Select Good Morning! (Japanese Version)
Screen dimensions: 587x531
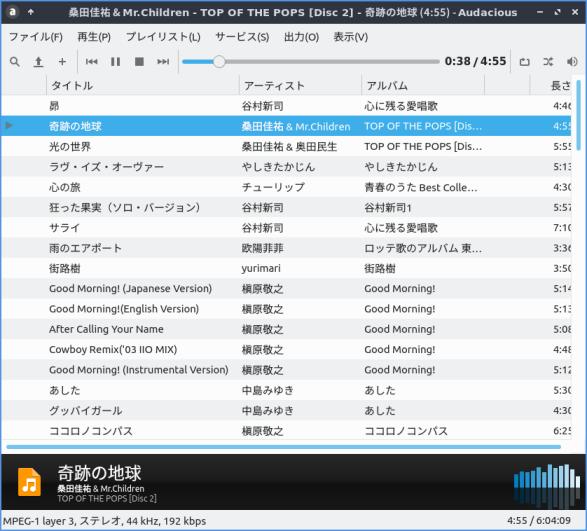click(130, 288)
